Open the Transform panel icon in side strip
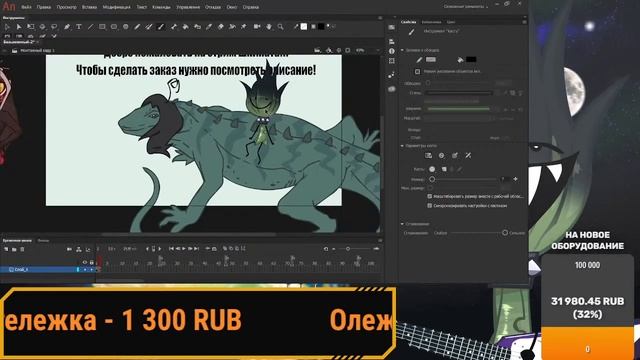Image resolution: width=640 pixels, height=360 pixels. [x=392, y=61]
